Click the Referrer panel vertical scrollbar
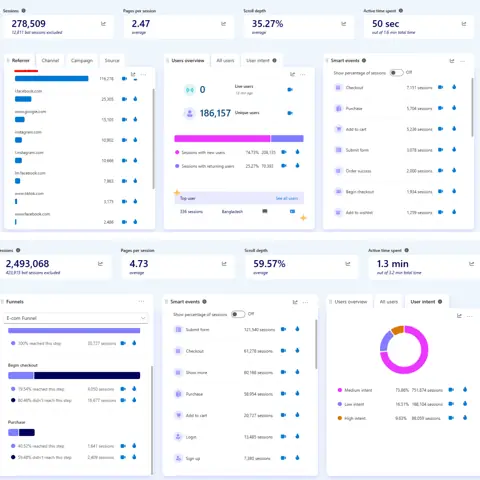This screenshot has width=480, height=480. click(x=153, y=138)
